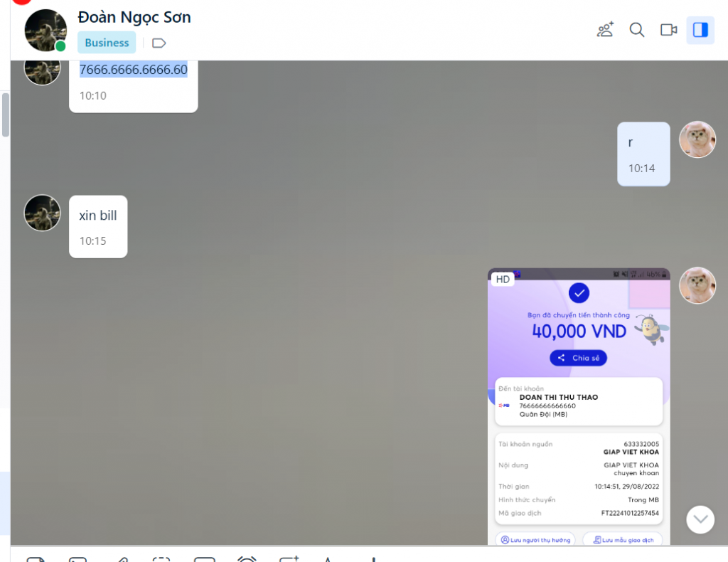
Task: Add friends to create a group chat
Action: (x=605, y=30)
